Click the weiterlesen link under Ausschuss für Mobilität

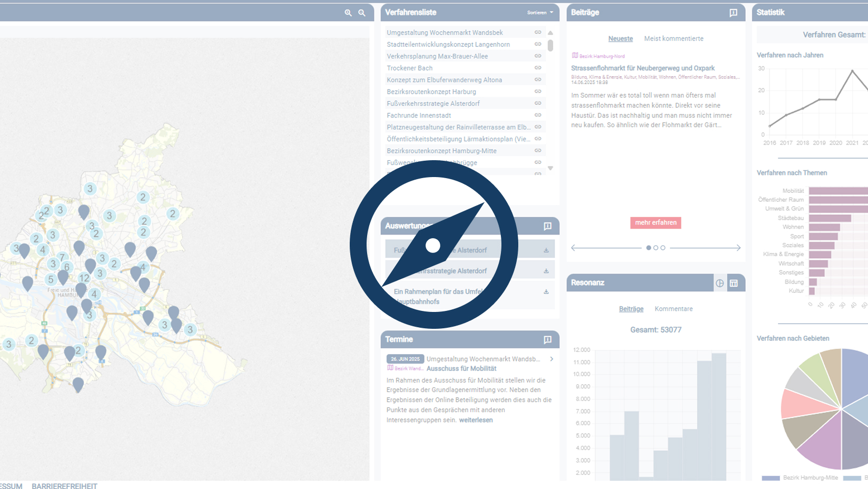point(476,420)
